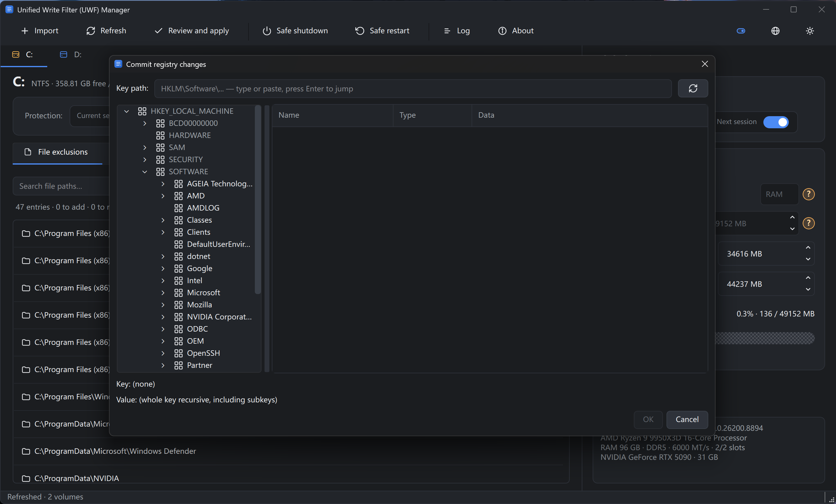This screenshot has height=504, width=836.
Task: Click the Refresh toolbar button
Action: [x=106, y=31]
